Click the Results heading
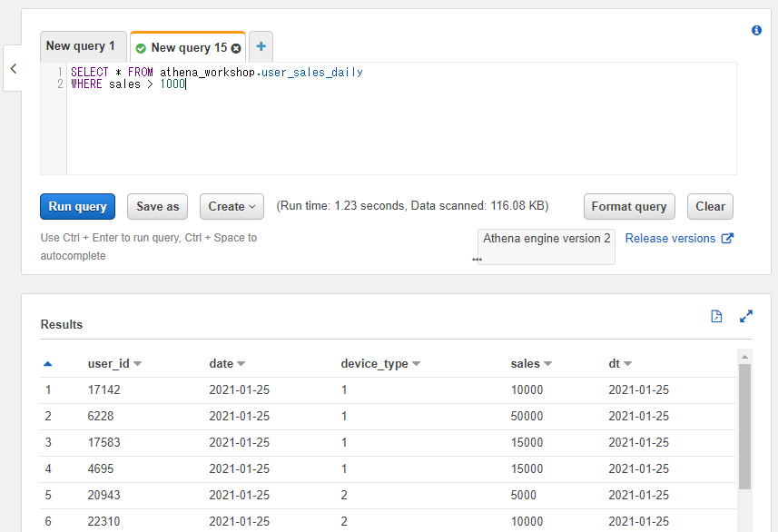The image size is (778, 532). click(x=62, y=325)
